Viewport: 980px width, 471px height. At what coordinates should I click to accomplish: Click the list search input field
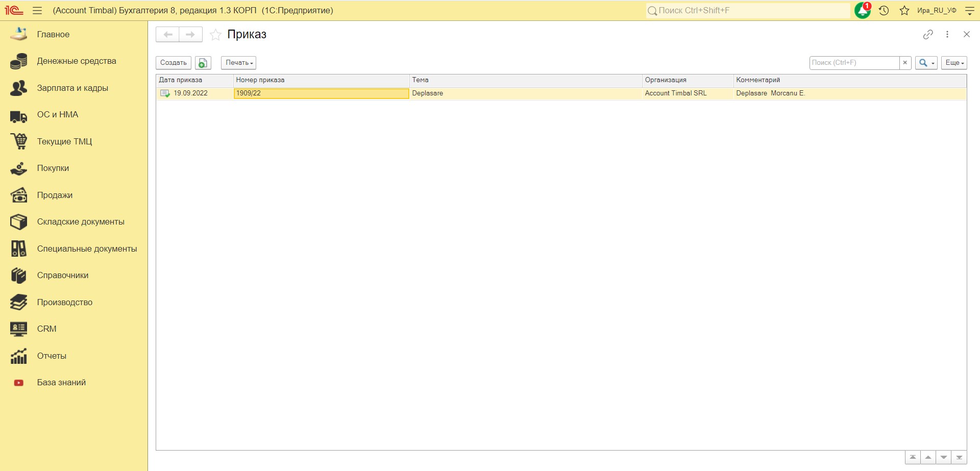point(854,63)
